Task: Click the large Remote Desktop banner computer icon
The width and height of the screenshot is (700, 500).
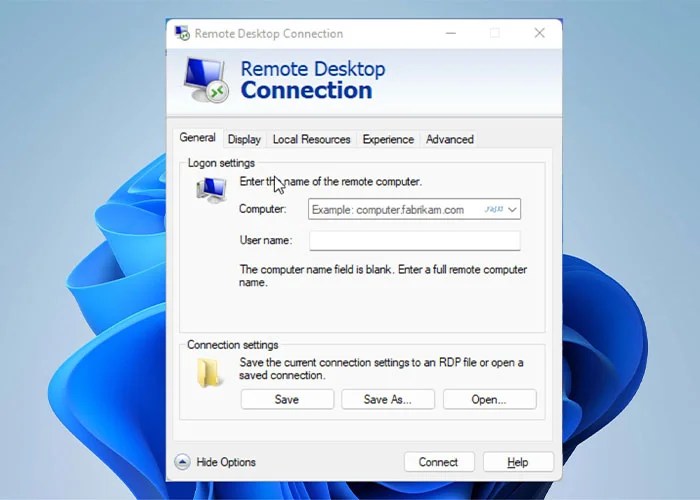Action: pyautogui.click(x=206, y=80)
